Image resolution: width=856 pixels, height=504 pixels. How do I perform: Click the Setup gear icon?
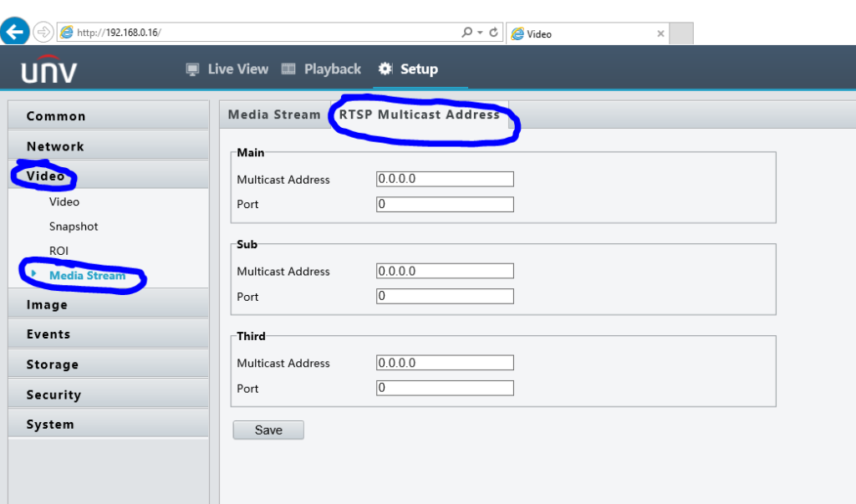click(x=384, y=69)
